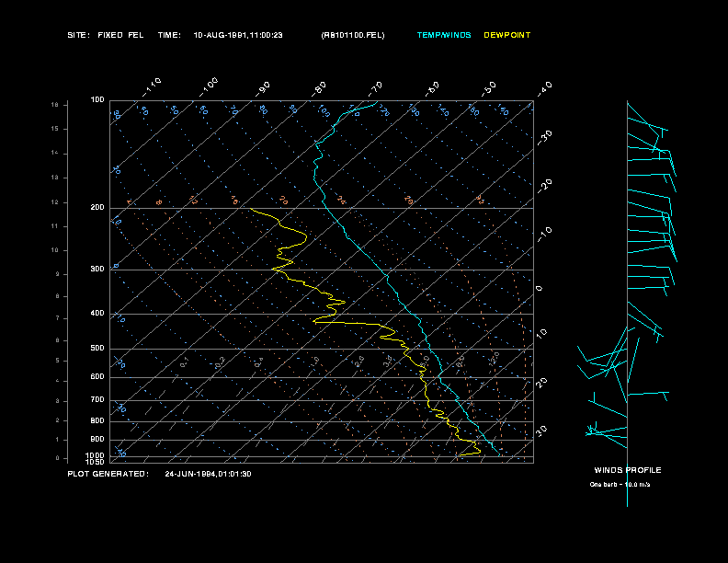Click the 600 pressure level label
728x563 pixels.
(x=97, y=377)
